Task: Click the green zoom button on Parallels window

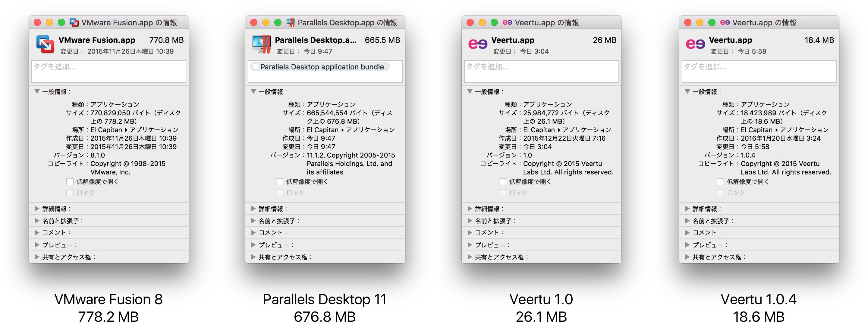Action: 278,22
